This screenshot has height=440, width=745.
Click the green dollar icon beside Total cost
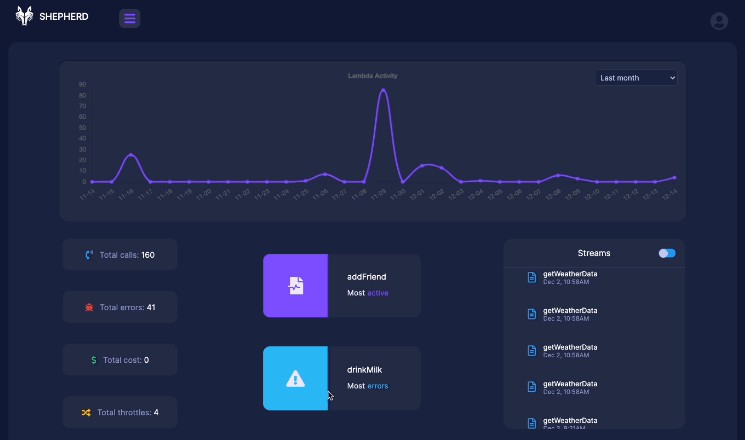pyautogui.click(x=94, y=360)
